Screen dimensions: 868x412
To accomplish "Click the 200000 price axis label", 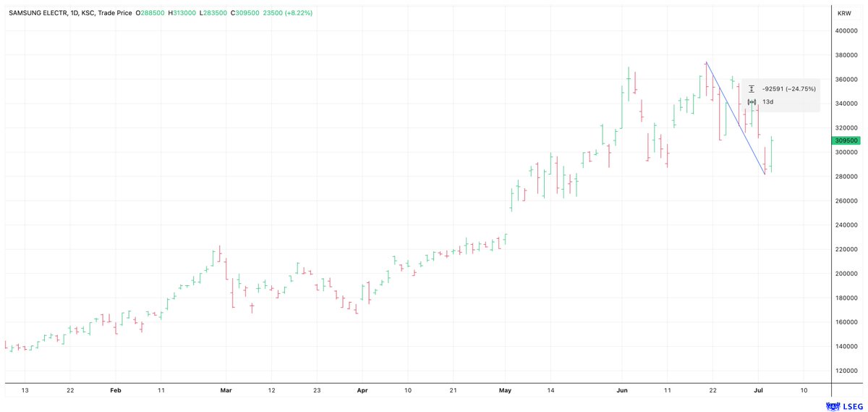I will click(845, 274).
